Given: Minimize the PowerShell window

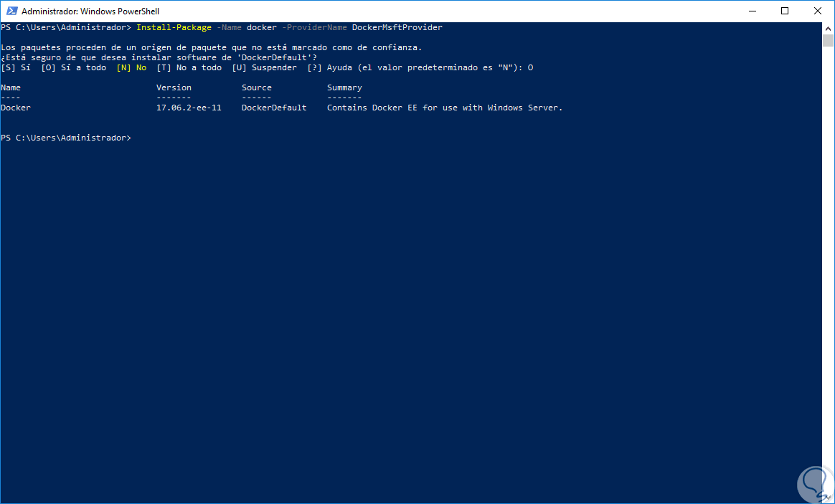Looking at the screenshot, I should click(753, 11).
